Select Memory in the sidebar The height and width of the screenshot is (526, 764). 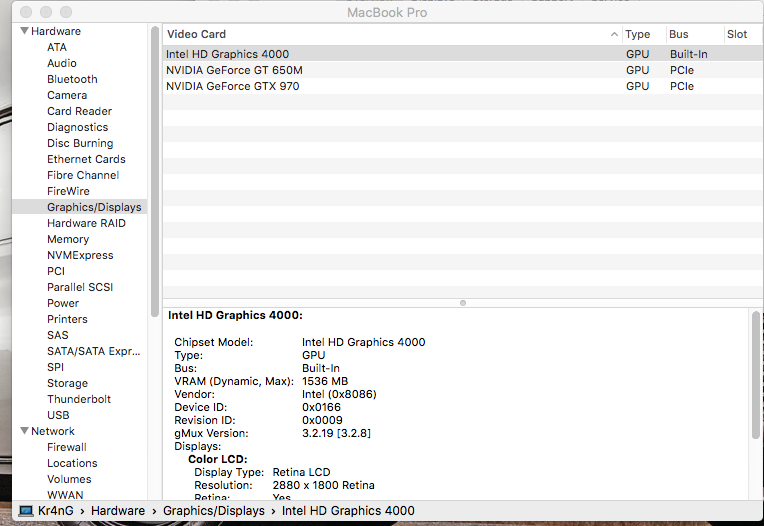tap(68, 239)
